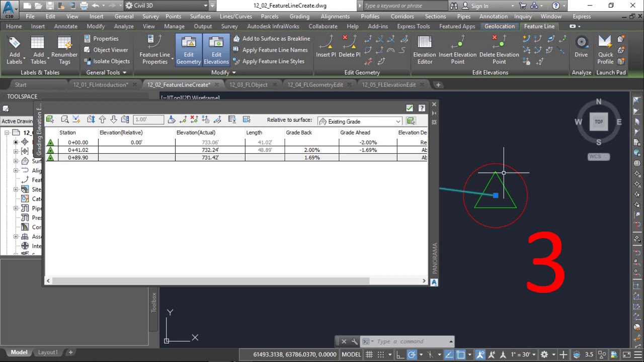Viewport: 644px width, 362px height.
Task: Expand the General Tools panel dropdown
Action: tap(106, 72)
